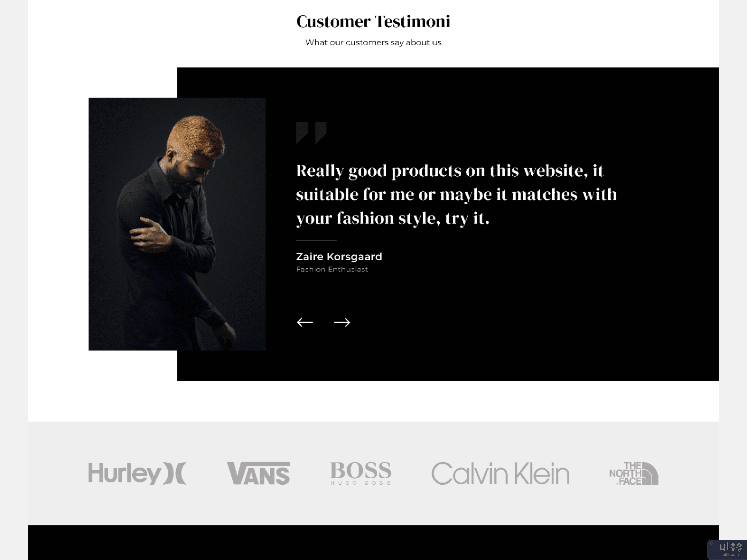Open the Calvin Klein brand logo

[500, 473]
